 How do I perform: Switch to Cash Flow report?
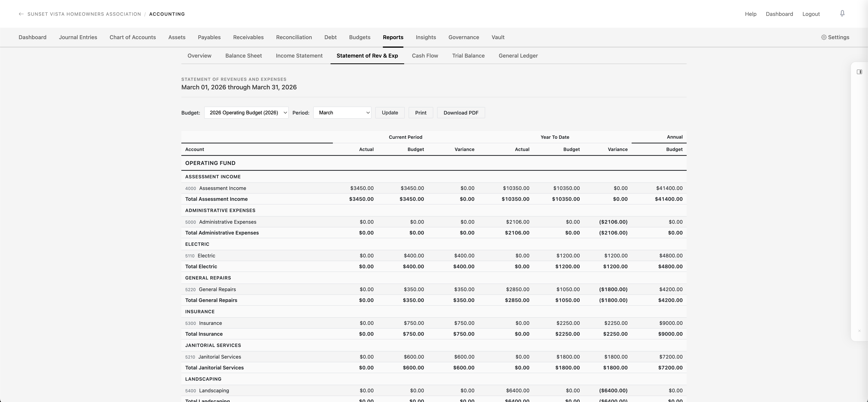pos(425,56)
